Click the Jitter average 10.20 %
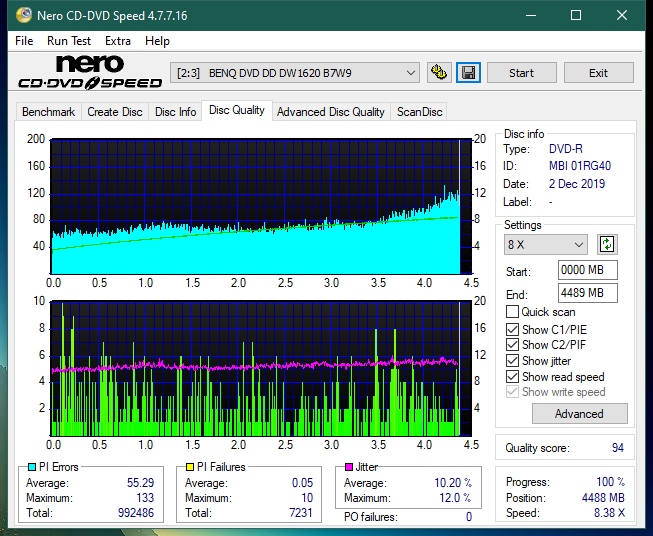The image size is (653, 536). click(x=453, y=483)
